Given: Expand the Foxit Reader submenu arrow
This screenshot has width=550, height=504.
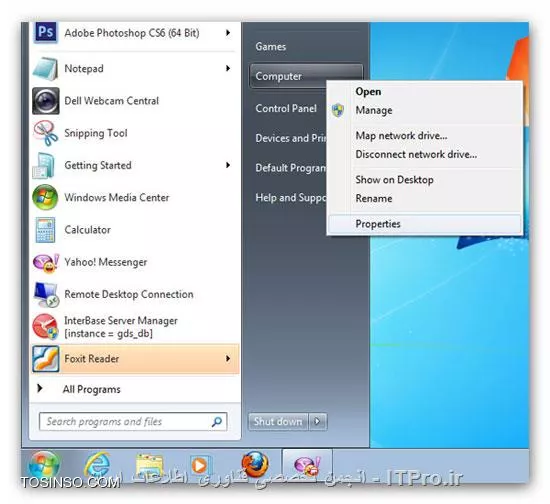Looking at the screenshot, I should point(228,358).
